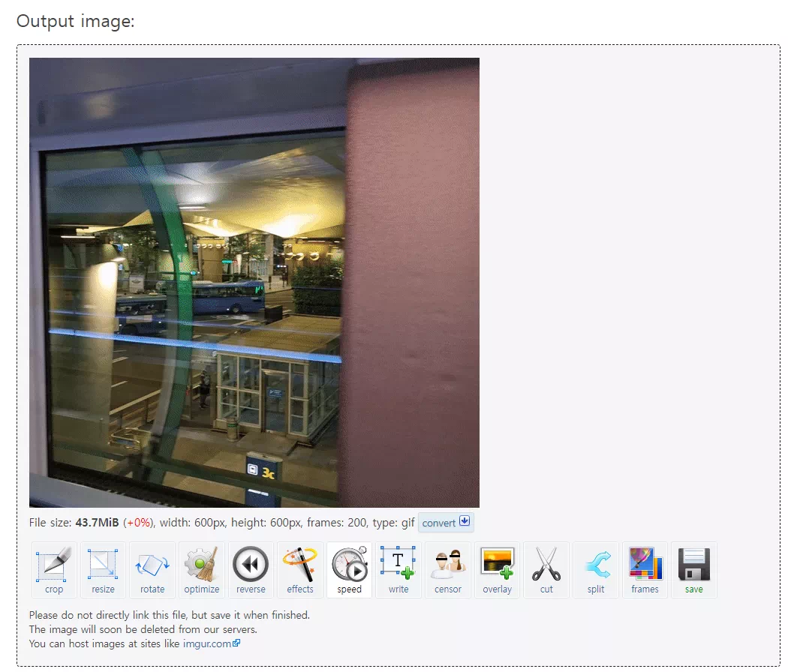Open the frames editor
The height and width of the screenshot is (672, 788).
[x=645, y=570]
